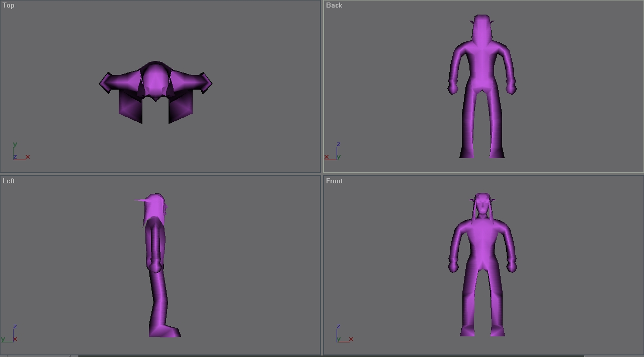Image resolution: width=644 pixels, height=357 pixels.
Task: Click the axis gizmo in the Top viewport
Action: click(x=21, y=152)
